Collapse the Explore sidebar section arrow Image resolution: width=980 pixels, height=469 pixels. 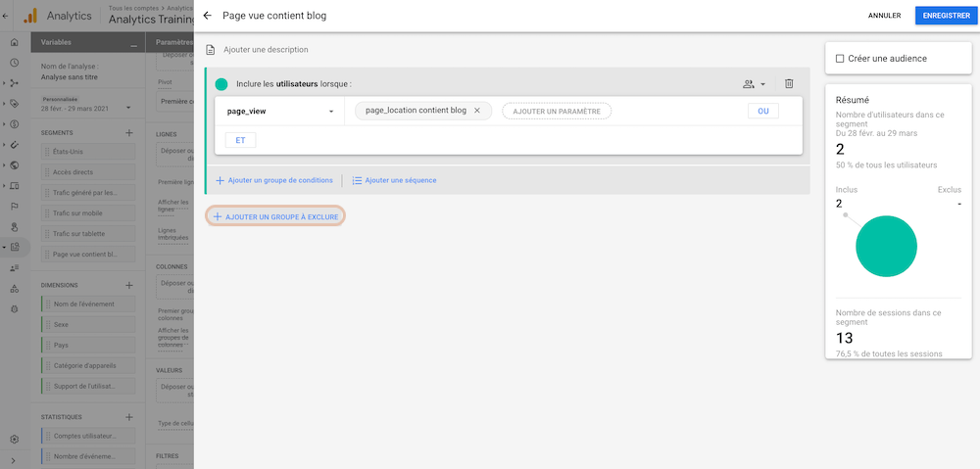tap(4, 247)
